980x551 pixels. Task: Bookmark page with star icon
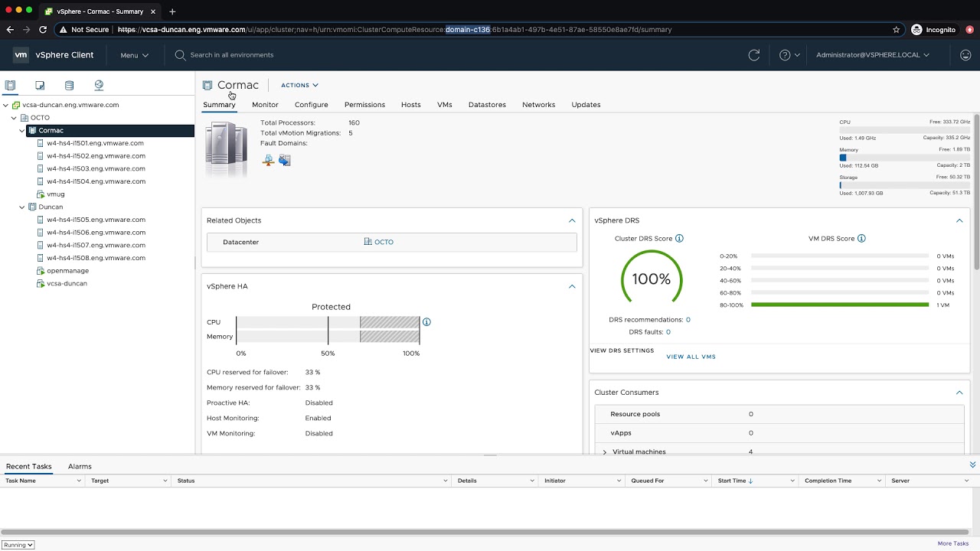point(897,30)
